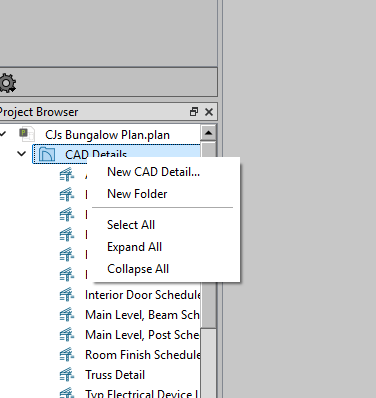The height and width of the screenshot is (398, 376).
Task: Click the CAD Details folder icon
Action: click(47, 155)
